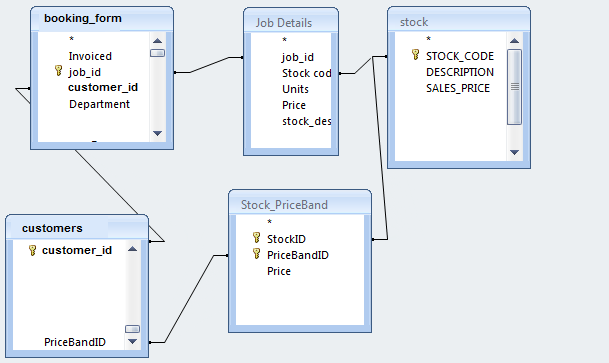609x363 pixels.
Task: Select the asterisk all-fields row in Stock_PriceBand
Action: point(269,222)
